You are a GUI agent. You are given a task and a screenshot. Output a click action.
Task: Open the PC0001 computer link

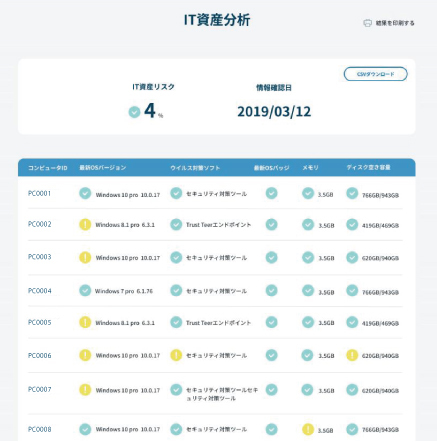point(39,193)
